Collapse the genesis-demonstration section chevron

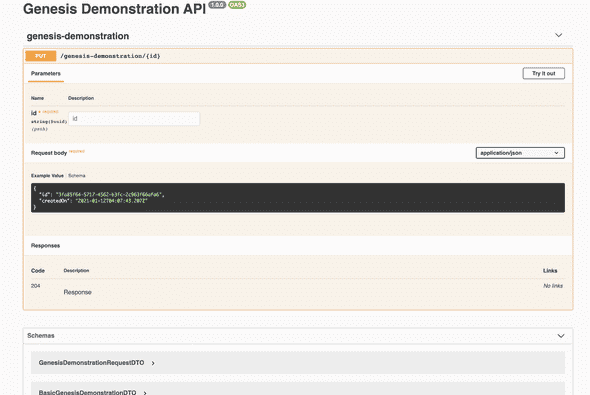coord(558,35)
